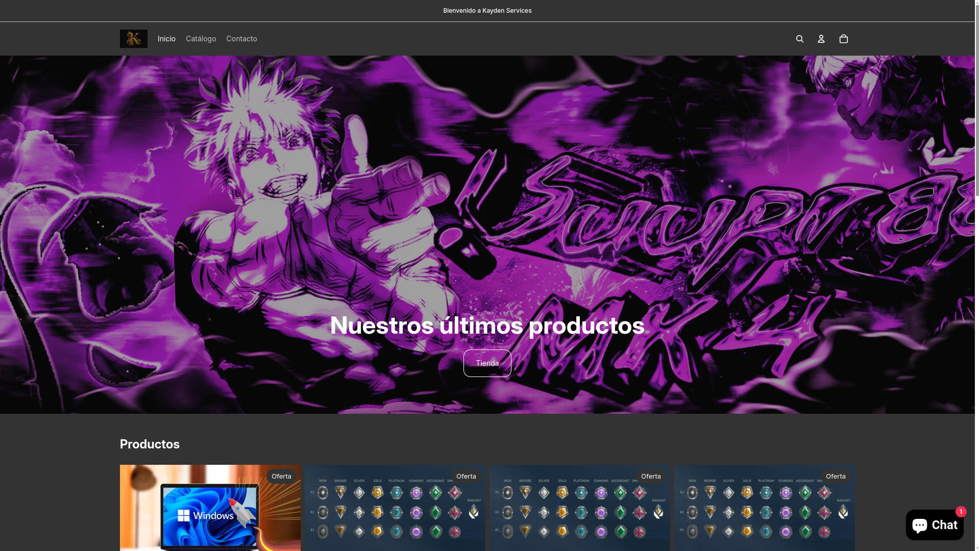This screenshot has width=980, height=551.
Task: Open the shopping cart icon
Action: click(844, 39)
